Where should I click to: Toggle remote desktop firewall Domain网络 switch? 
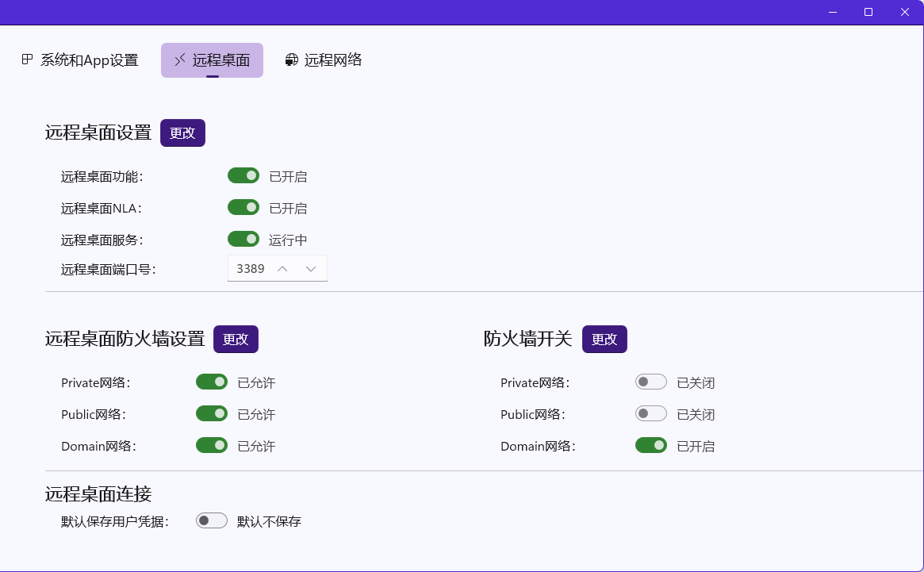[212, 445]
